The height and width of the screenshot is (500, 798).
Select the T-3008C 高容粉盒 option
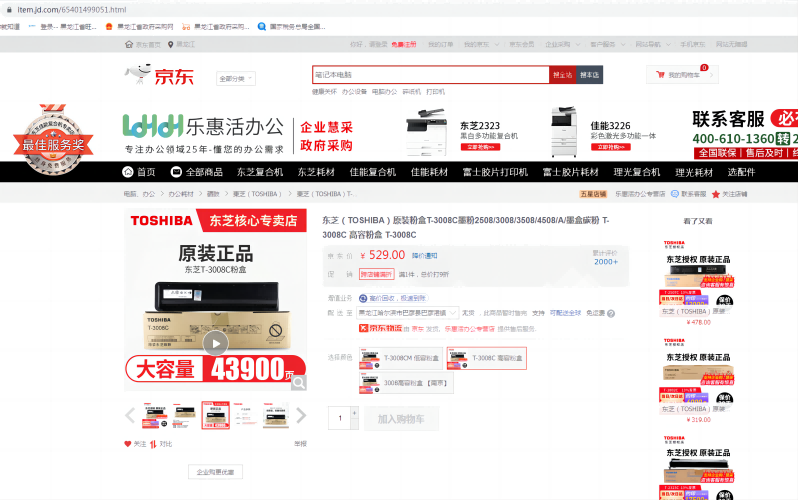pos(487,358)
